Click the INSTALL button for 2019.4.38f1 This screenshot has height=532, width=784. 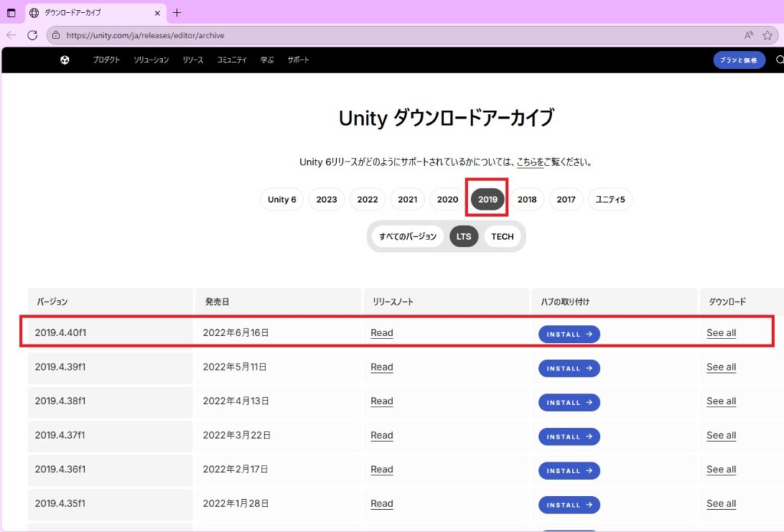click(x=569, y=402)
